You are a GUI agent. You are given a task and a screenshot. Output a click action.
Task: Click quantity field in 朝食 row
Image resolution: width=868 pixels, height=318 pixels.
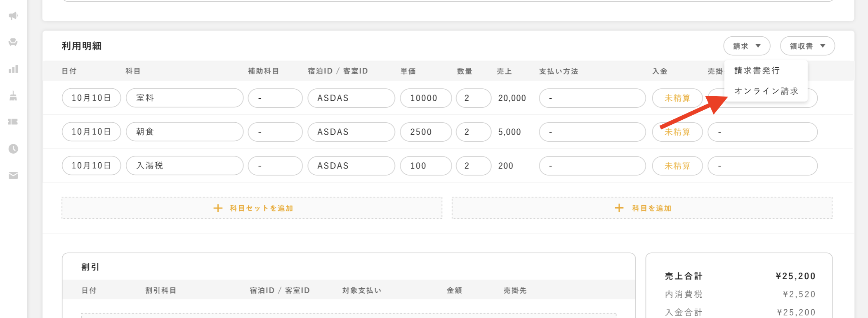click(474, 132)
